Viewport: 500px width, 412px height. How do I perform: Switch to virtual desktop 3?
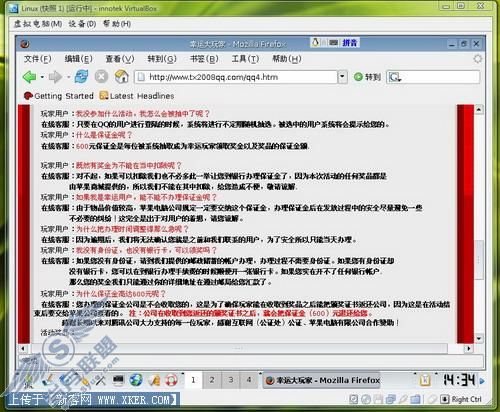[x=231, y=380]
